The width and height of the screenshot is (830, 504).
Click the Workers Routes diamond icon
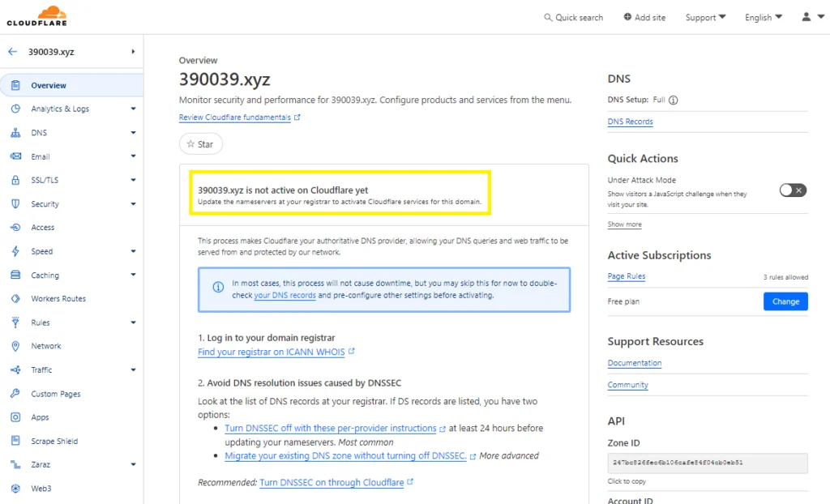(15, 298)
